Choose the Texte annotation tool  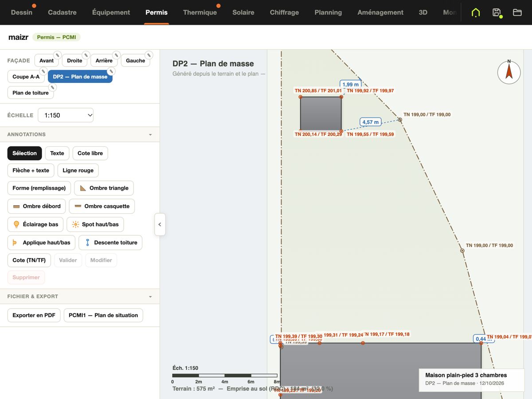[x=57, y=153]
